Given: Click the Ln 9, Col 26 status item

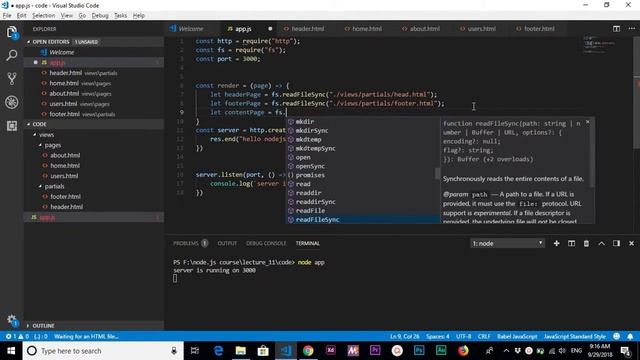Looking at the screenshot, I should (404, 336).
